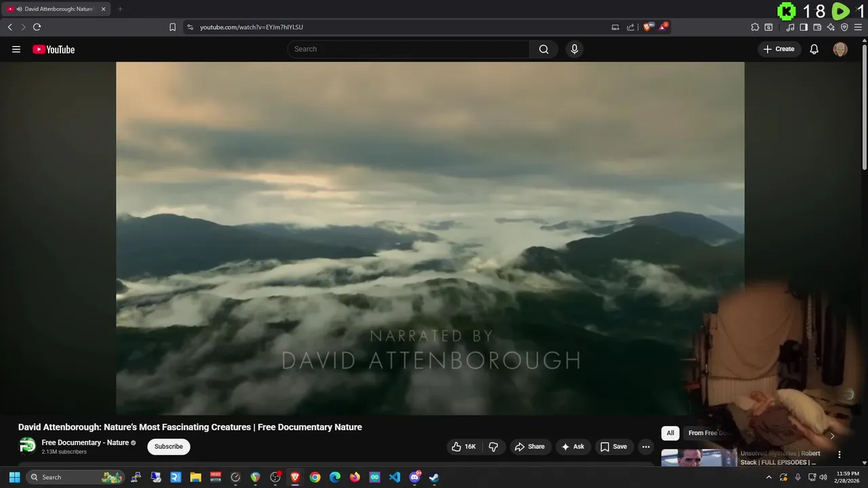
Task: Mute tab via speaker icon on tab
Action: [x=19, y=9]
